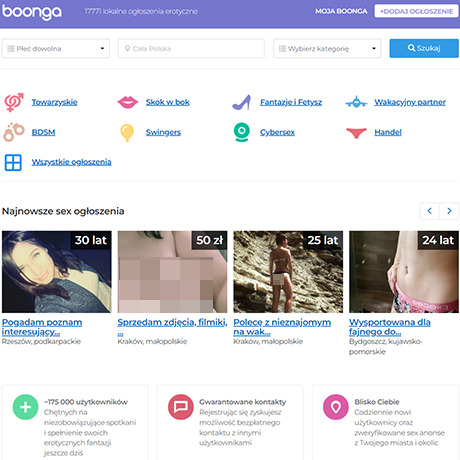Click 'Blisko Ciebie' heading text
This screenshot has width=460, height=460.
click(x=377, y=402)
